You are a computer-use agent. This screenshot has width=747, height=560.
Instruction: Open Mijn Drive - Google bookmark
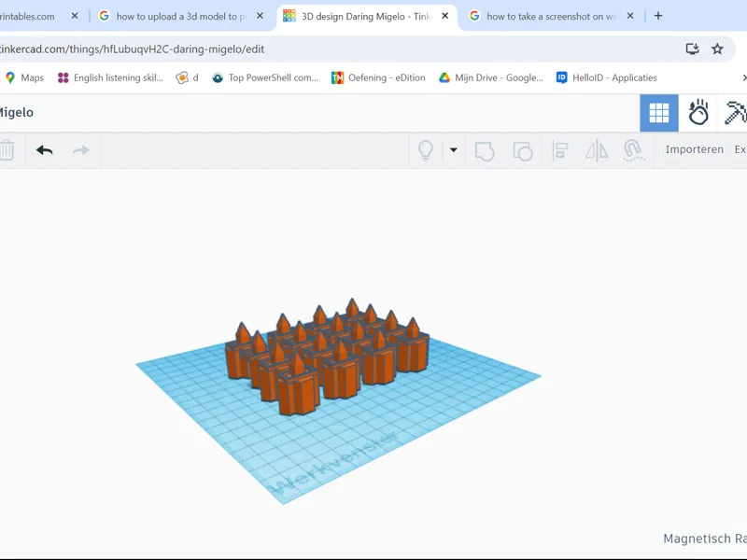tap(491, 77)
